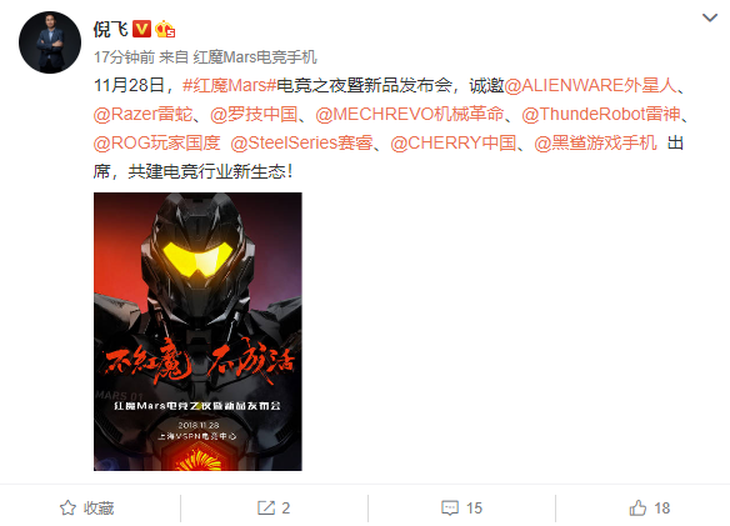Open 倪飞's profile avatar photo

pos(50,42)
